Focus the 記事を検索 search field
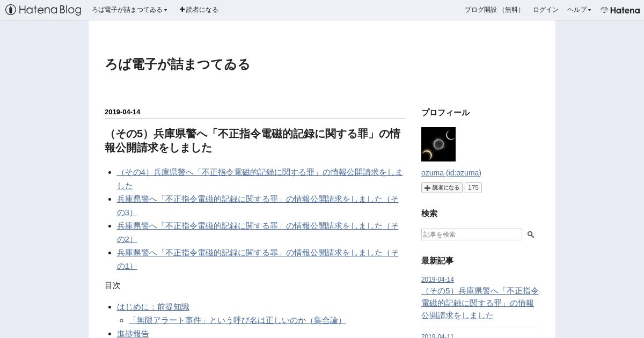Screen dimensions: 644x338 [472, 234]
